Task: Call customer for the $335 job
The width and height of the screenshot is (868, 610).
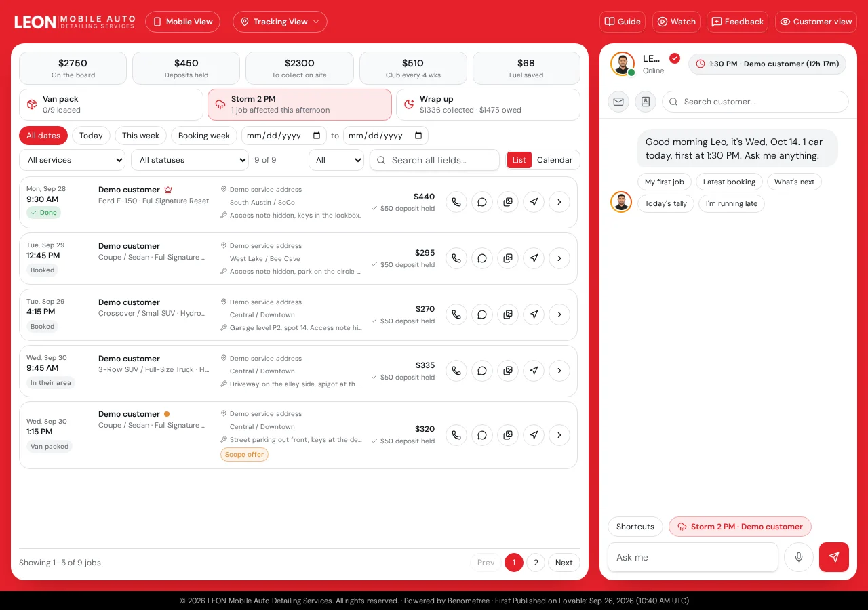Action: pos(456,371)
